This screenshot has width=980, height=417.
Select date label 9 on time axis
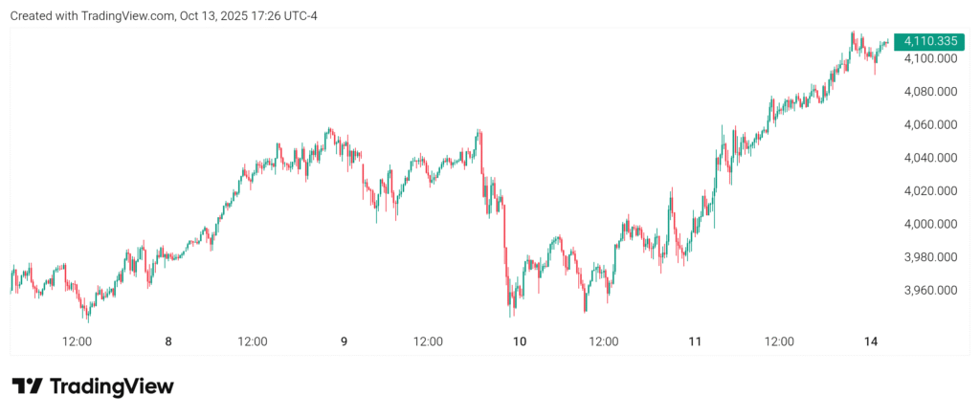(x=344, y=341)
